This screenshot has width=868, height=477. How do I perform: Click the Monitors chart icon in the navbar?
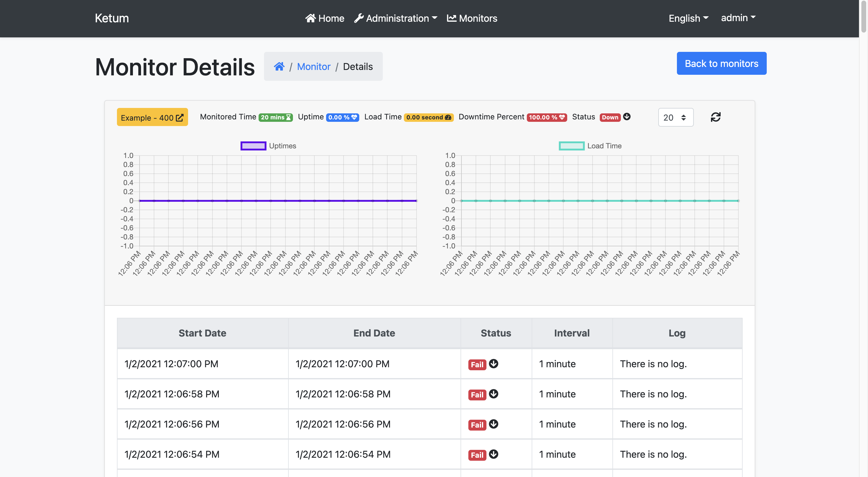click(x=452, y=18)
